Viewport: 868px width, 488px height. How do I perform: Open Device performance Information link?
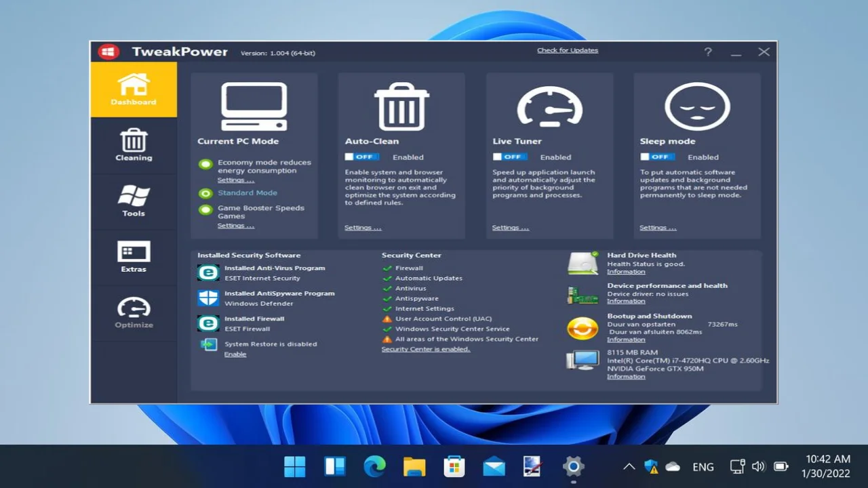[x=626, y=301]
